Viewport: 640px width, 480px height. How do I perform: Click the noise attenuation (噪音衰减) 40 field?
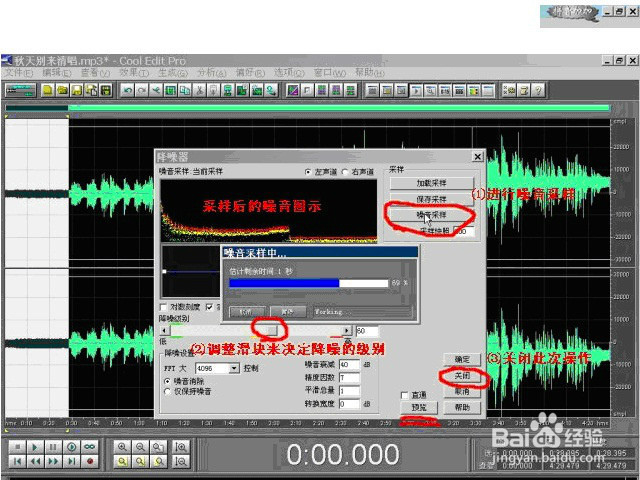pyautogui.click(x=349, y=364)
